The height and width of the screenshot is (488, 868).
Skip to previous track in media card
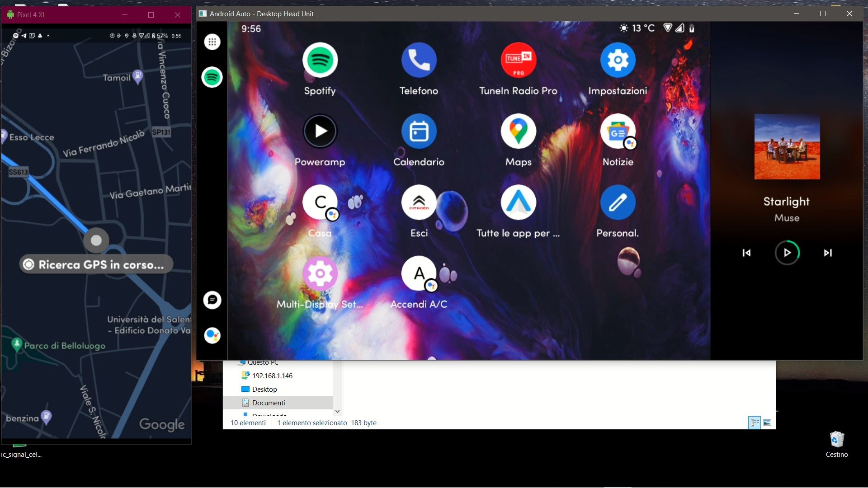[746, 253]
